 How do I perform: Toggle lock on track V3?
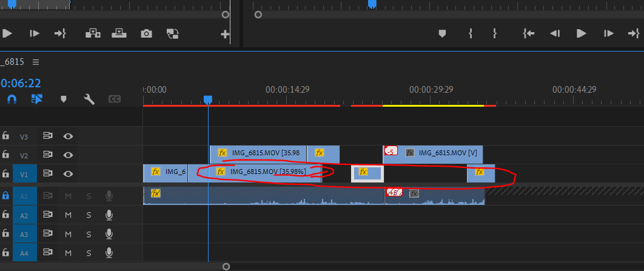click(5, 136)
